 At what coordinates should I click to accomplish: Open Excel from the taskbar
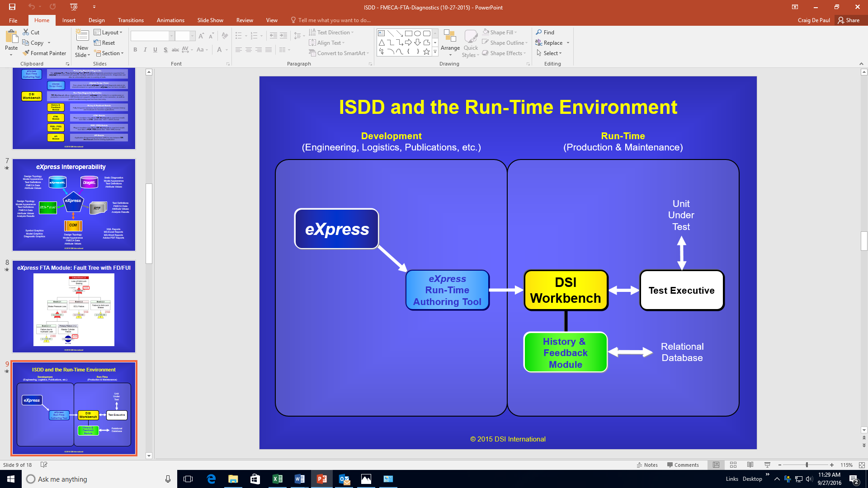(277, 479)
